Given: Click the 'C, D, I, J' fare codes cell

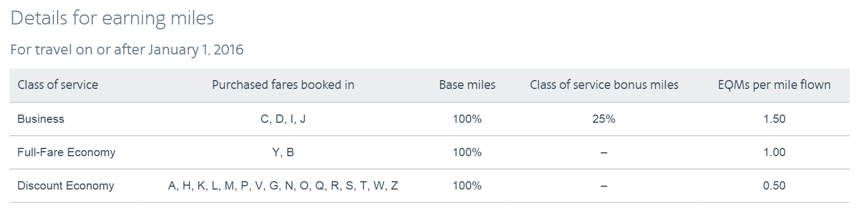Looking at the screenshot, I should (283, 119).
